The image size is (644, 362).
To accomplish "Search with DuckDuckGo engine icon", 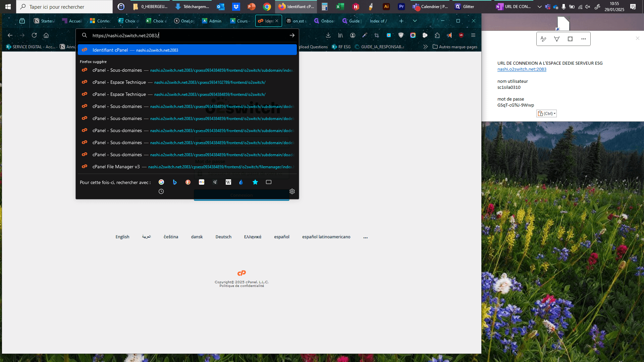I will 188,182.
